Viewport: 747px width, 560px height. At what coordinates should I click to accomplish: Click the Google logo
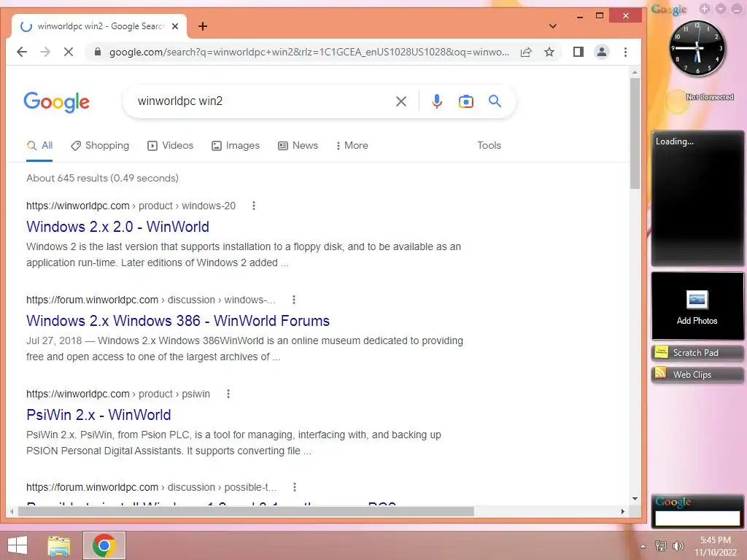click(x=57, y=102)
